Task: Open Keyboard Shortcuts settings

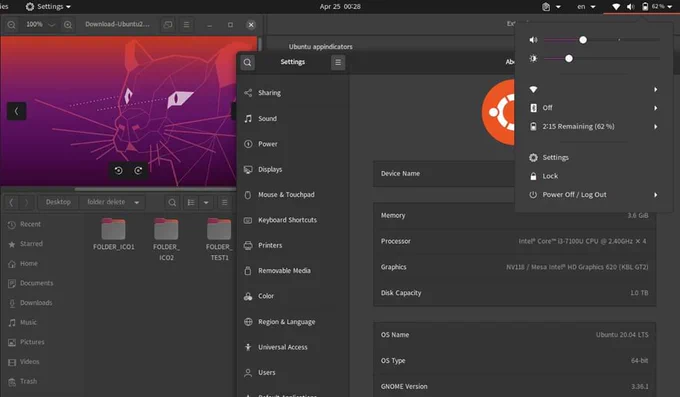Action: click(x=293, y=220)
